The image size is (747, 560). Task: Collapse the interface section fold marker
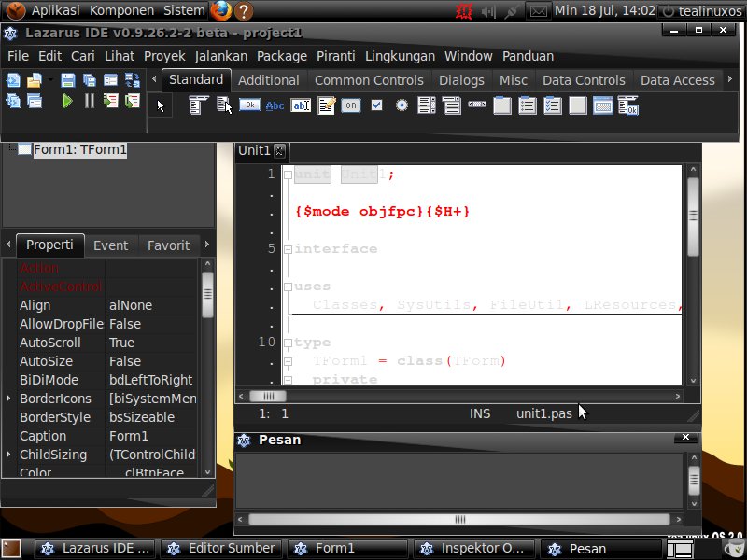click(288, 249)
